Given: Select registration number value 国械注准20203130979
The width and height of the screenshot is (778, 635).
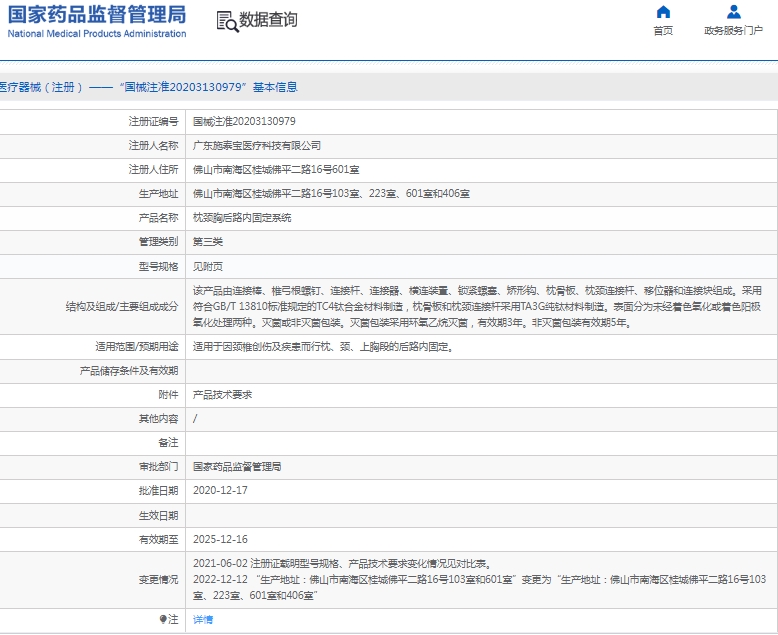Looking at the screenshot, I should tap(244, 122).
